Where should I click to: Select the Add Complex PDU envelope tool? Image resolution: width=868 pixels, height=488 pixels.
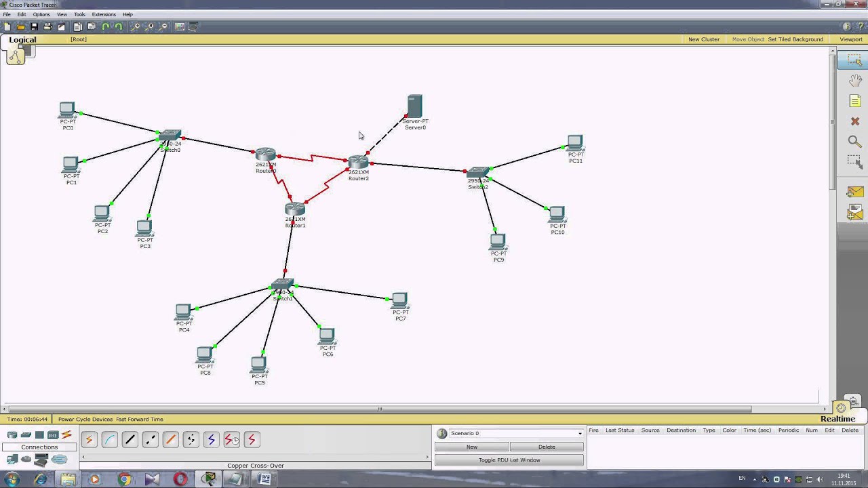point(854,213)
